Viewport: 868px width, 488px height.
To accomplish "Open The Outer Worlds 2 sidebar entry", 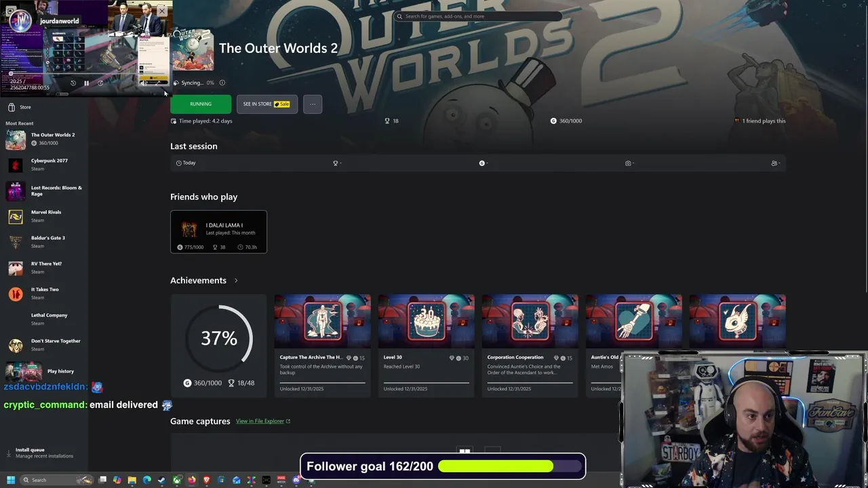I will (x=43, y=139).
